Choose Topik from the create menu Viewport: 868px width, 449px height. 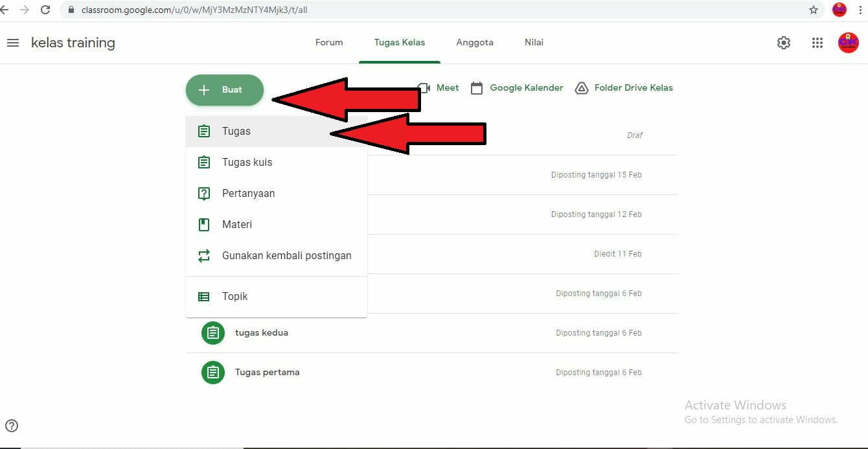(x=234, y=297)
